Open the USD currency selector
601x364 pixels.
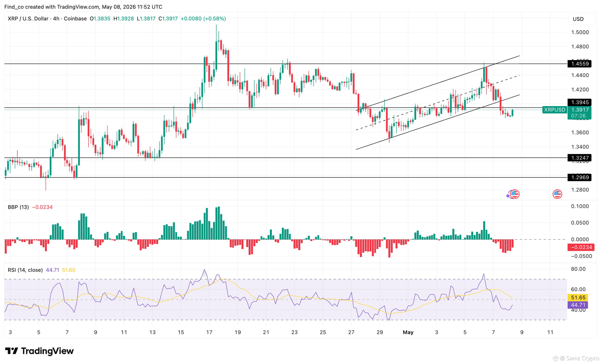(x=582, y=19)
